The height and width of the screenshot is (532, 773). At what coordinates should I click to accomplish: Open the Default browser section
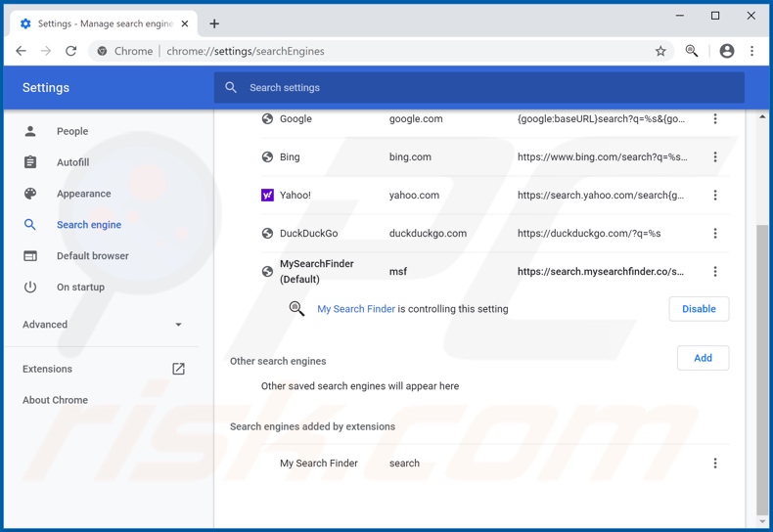pyautogui.click(x=93, y=255)
